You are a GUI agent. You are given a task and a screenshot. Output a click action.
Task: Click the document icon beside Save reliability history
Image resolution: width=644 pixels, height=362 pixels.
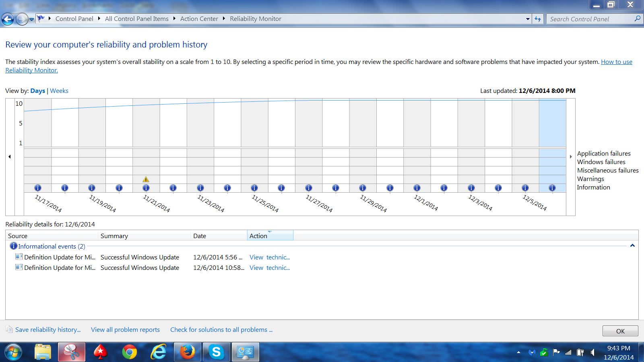point(9,329)
